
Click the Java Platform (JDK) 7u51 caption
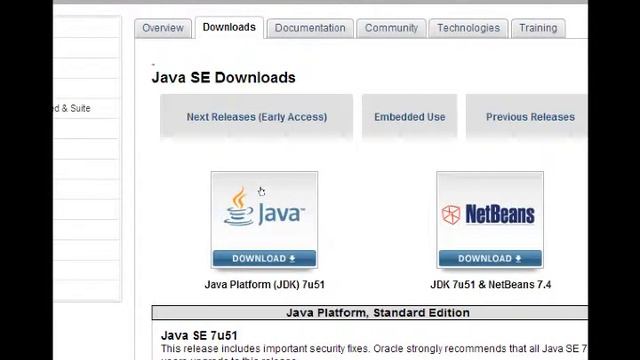(264, 284)
